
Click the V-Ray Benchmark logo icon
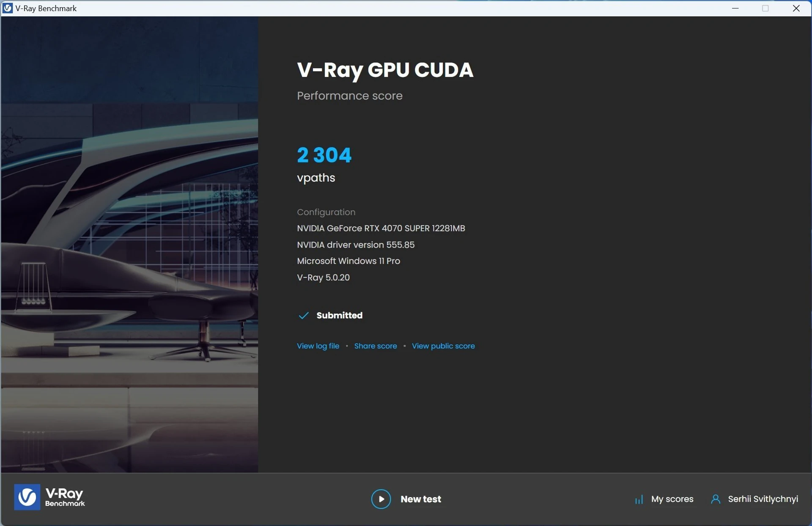click(x=27, y=497)
